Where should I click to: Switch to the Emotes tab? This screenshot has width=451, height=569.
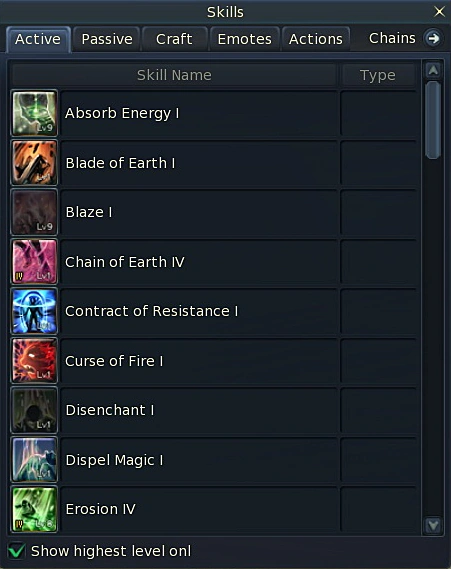245,39
